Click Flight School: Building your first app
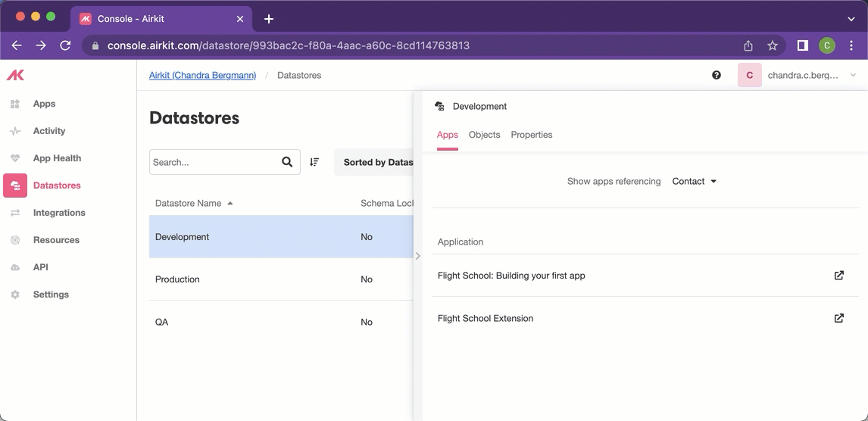The image size is (868, 421). (511, 276)
